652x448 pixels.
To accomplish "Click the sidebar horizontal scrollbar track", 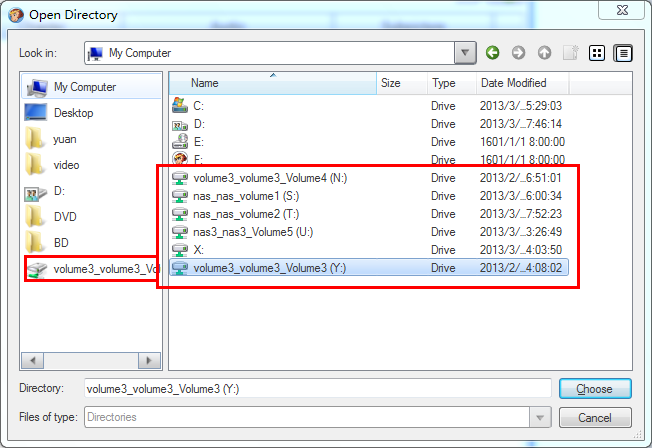I will [91, 360].
